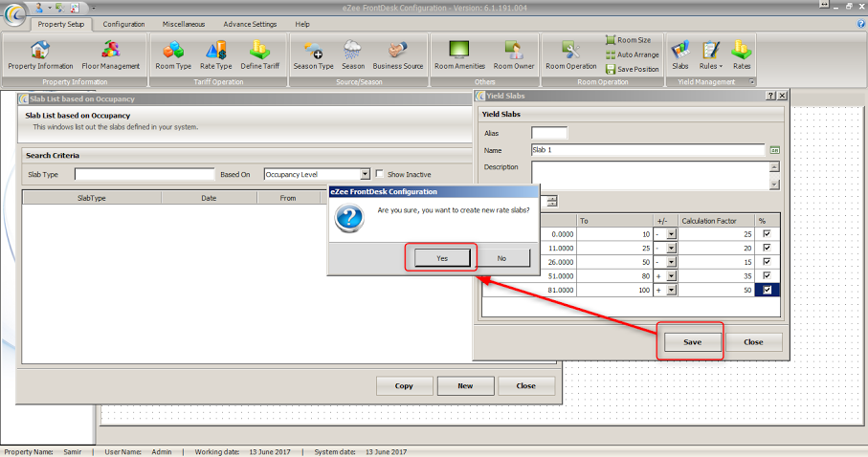The width and height of the screenshot is (868, 457).
Task: Toggle percent checkbox in row 0.0000
Action: point(767,233)
